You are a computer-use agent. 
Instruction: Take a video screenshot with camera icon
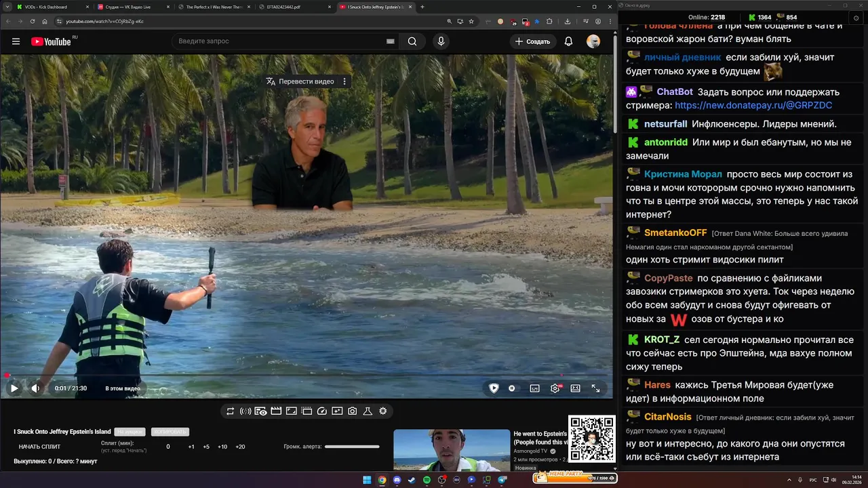[353, 411]
